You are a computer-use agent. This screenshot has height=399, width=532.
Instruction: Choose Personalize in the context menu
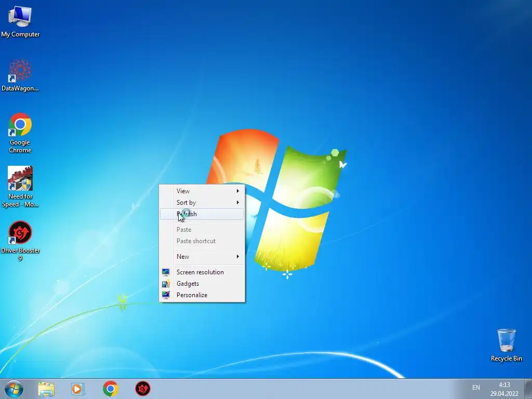(x=202, y=295)
